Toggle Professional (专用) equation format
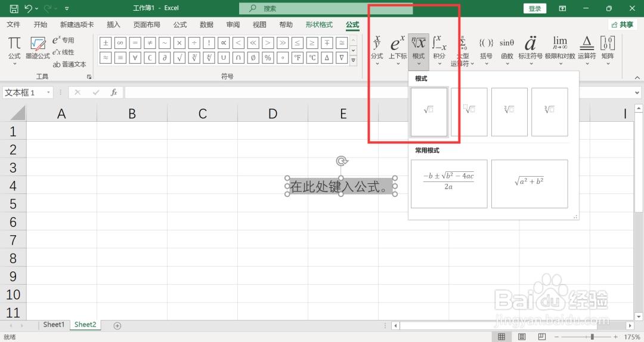Screen dimensions: 644x342 (63, 40)
